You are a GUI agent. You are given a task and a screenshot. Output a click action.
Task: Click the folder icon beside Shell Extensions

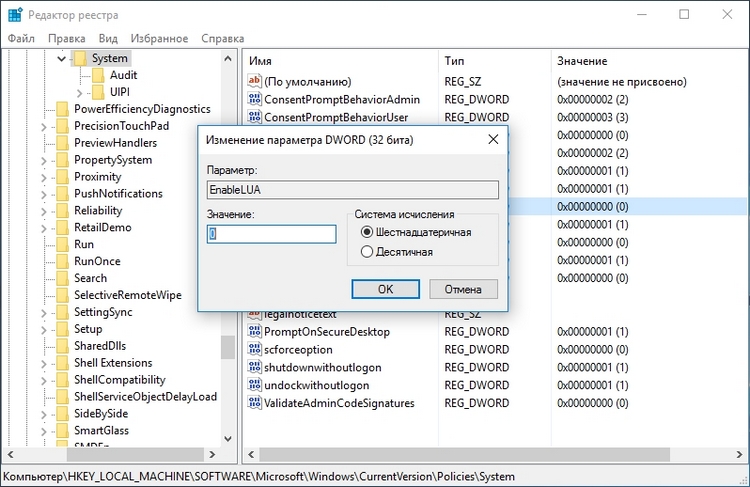63,363
